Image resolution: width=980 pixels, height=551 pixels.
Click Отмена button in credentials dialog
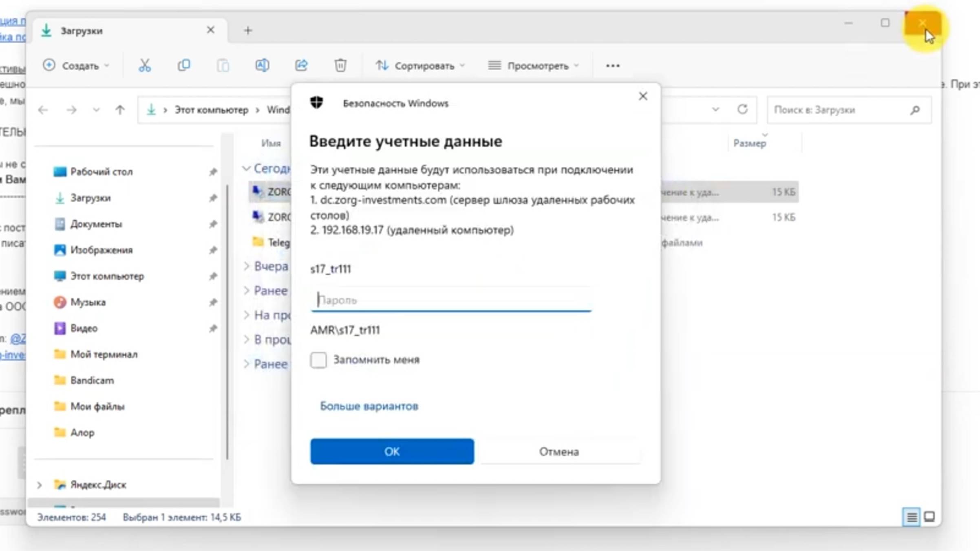[x=559, y=451]
